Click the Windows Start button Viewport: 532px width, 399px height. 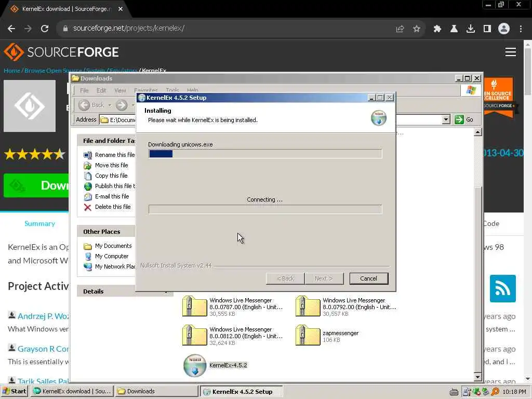point(14,391)
